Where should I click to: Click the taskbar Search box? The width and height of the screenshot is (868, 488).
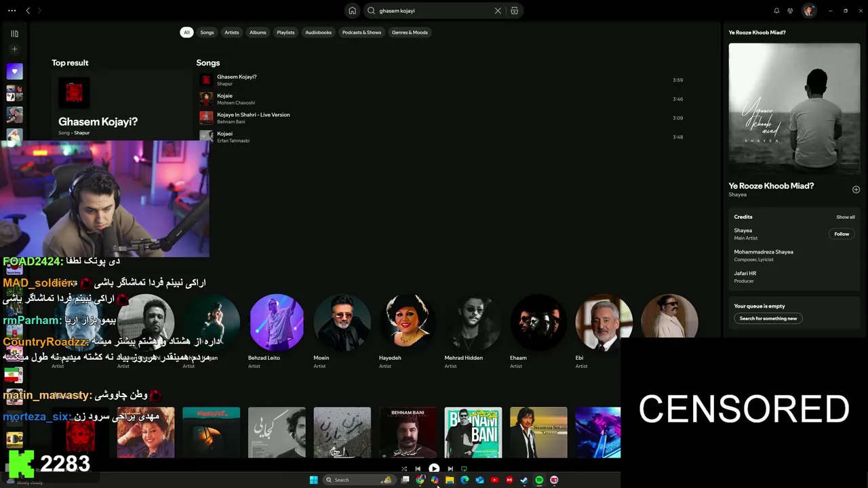point(359,480)
